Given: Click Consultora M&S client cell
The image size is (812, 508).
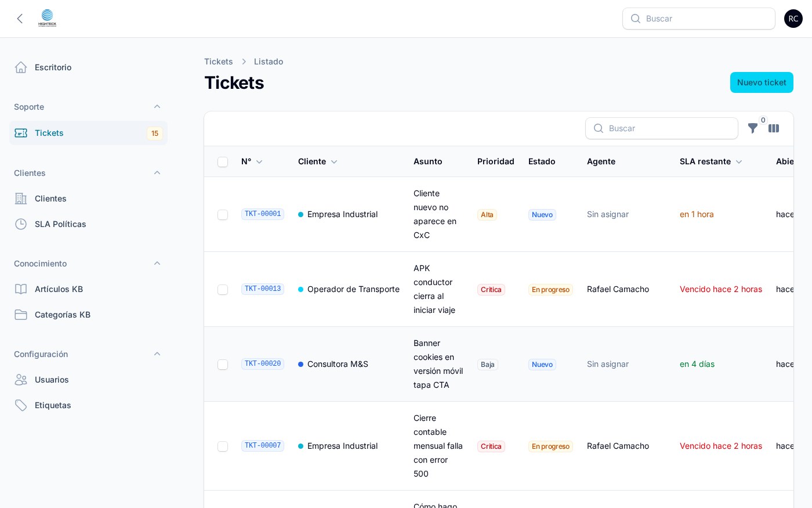Looking at the screenshot, I should 333,364.
